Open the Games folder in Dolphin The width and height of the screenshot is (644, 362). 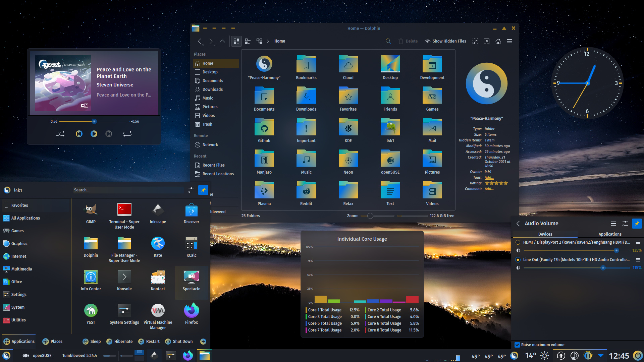[x=432, y=100]
